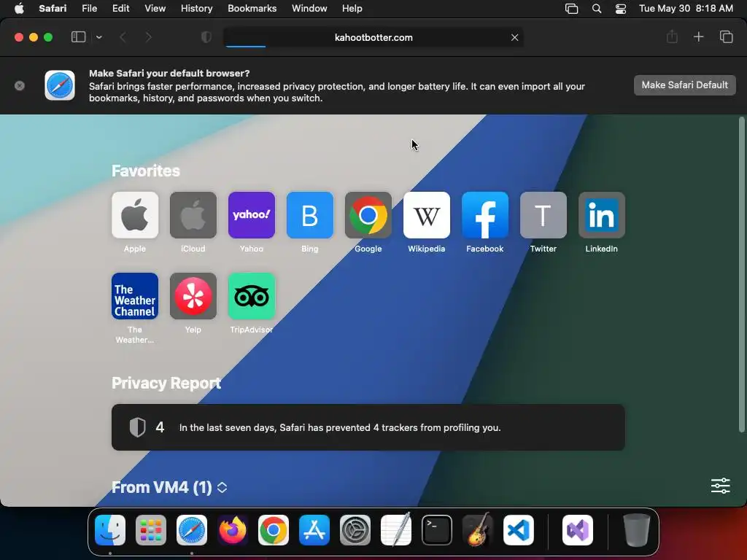Open the Wikipedia favorite
This screenshot has width=747, height=560.
point(426,215)
